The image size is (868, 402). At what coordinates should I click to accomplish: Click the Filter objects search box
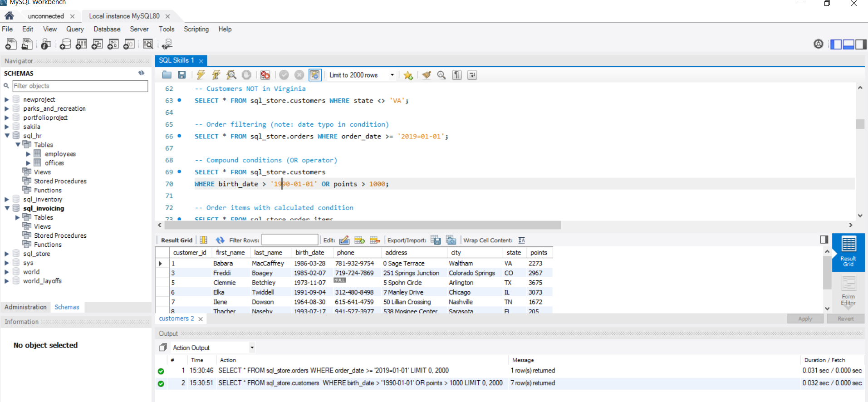click(x=80, y=86)
